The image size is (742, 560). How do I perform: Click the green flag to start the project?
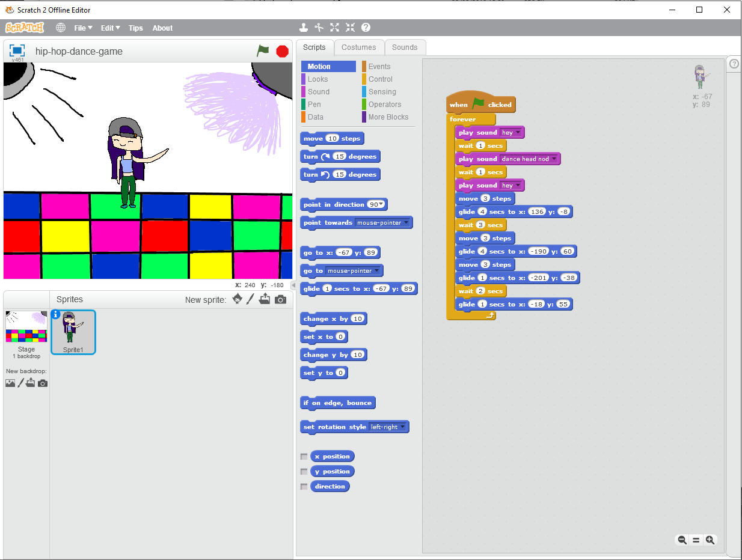pos(263,51)
